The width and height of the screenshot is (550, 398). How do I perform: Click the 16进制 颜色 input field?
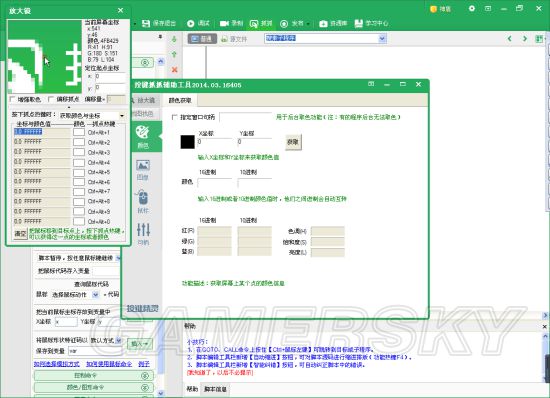tap(215, 183)
